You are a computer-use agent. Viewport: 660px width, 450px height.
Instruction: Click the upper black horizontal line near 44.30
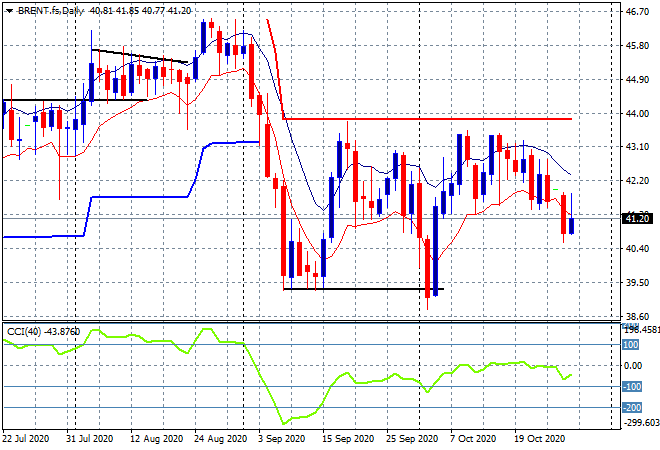75,100
